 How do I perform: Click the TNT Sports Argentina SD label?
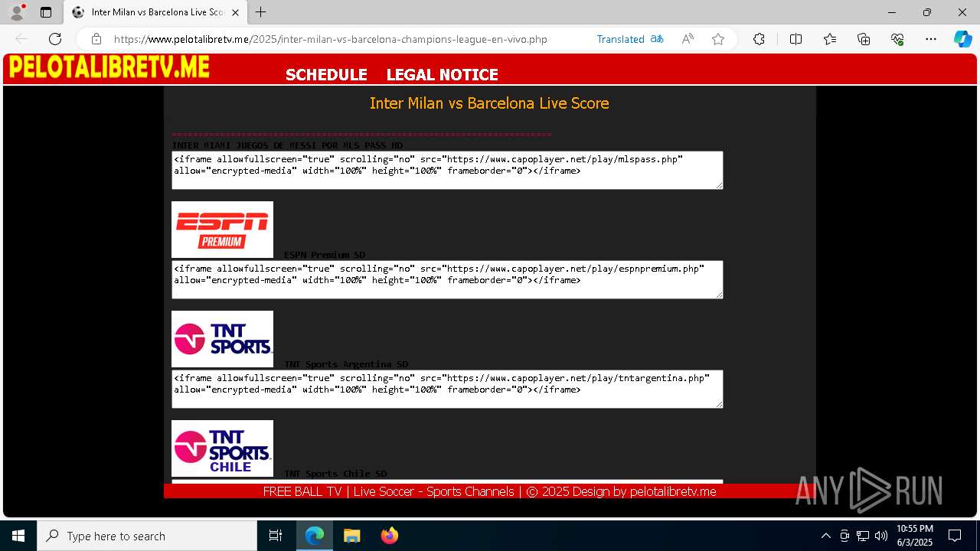[x=346, y=364]
